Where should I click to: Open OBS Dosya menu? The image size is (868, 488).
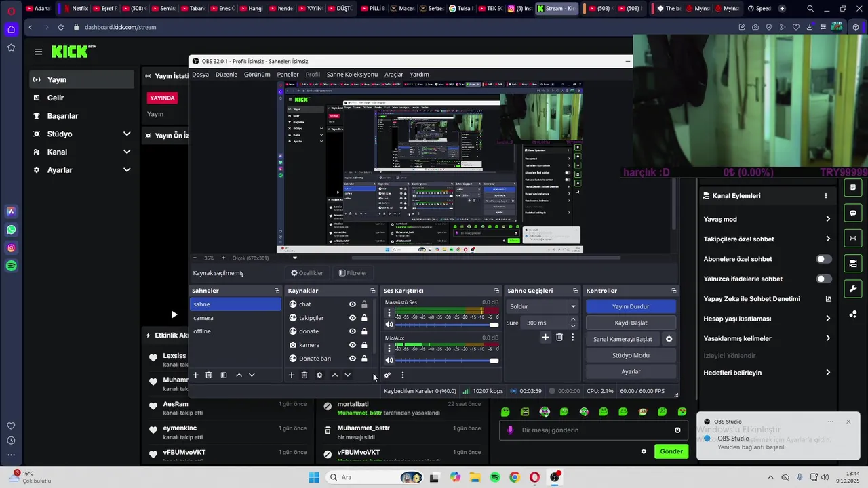pyautogui.click(x=200, y=75)
